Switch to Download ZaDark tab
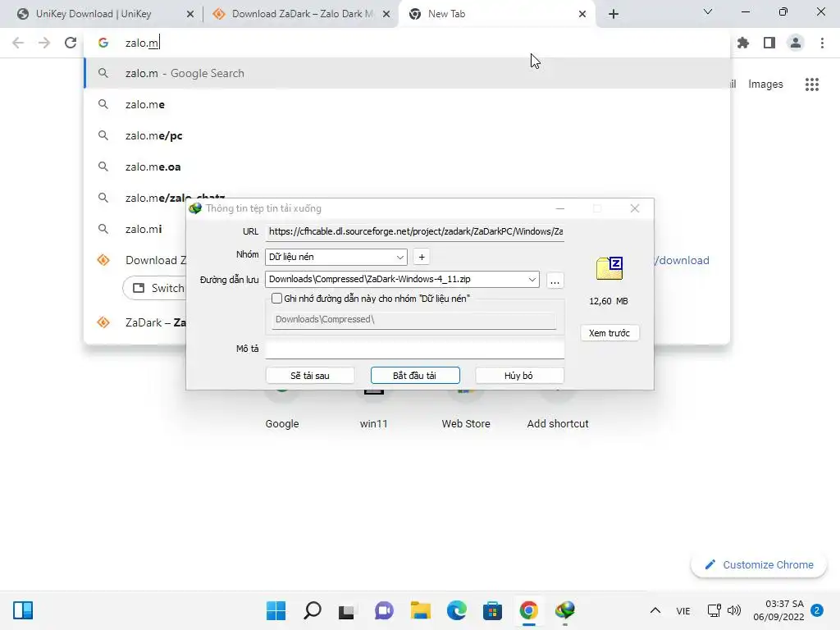Viewport: 840px width, 630px height. 300,14
